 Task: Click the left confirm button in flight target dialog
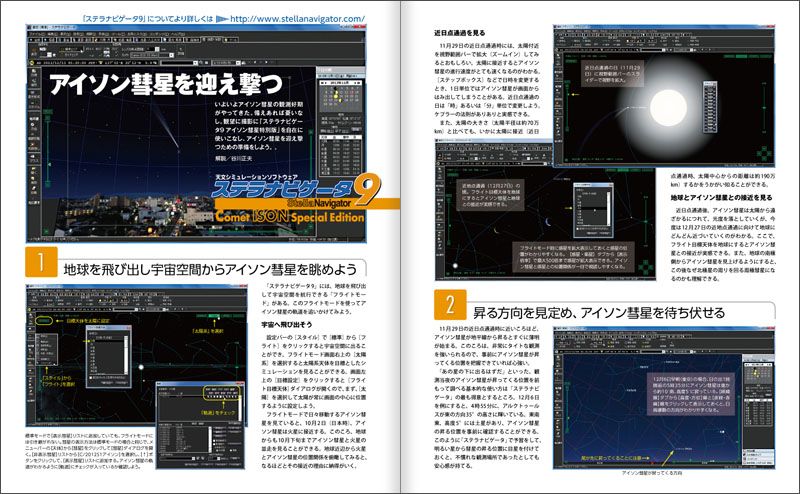(108, 382)
